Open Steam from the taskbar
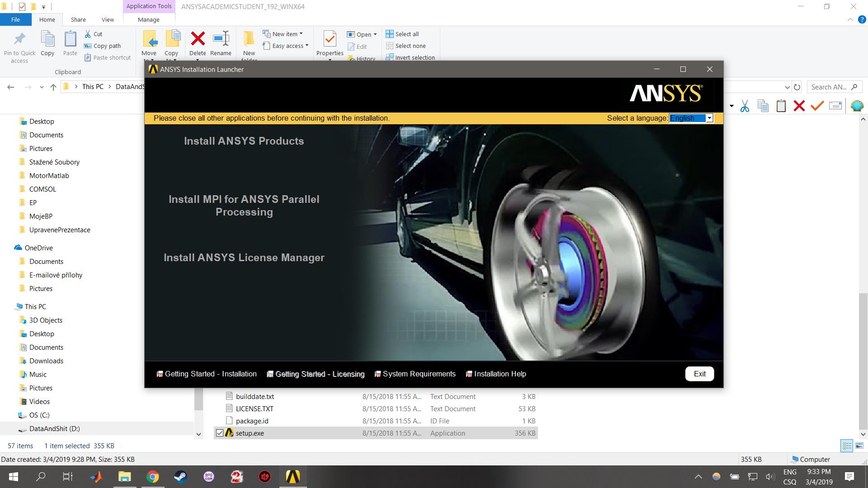The height and width of the screenshot is (488, 868). point(180,476)
